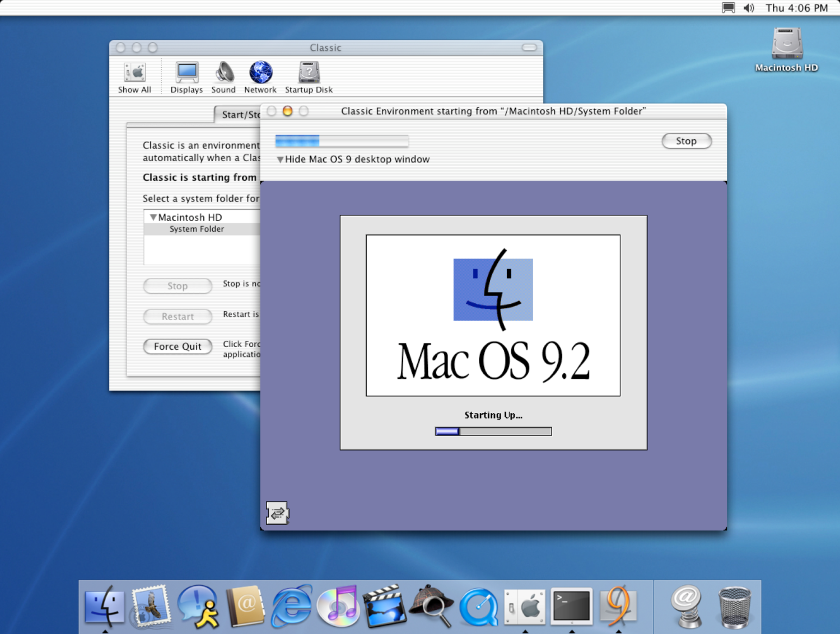Open iTunes from the Dock
The image size is (840, 634).
(x=338, y=607)
